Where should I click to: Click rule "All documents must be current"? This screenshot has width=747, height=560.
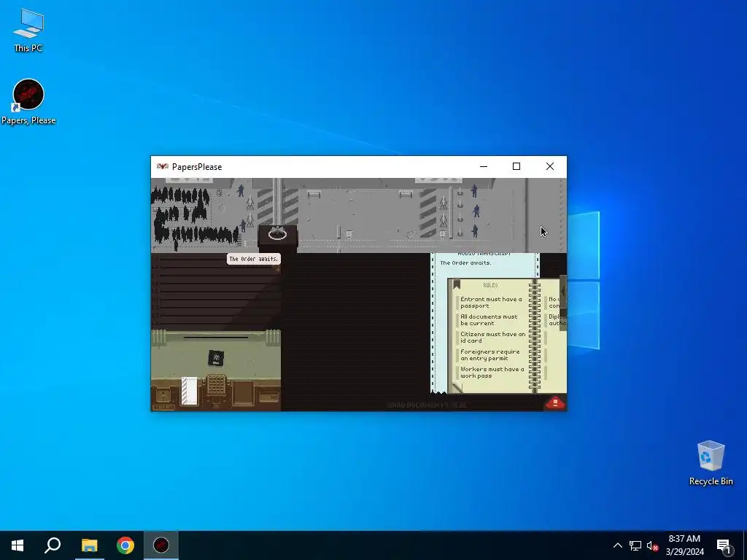tap(489, 319)
